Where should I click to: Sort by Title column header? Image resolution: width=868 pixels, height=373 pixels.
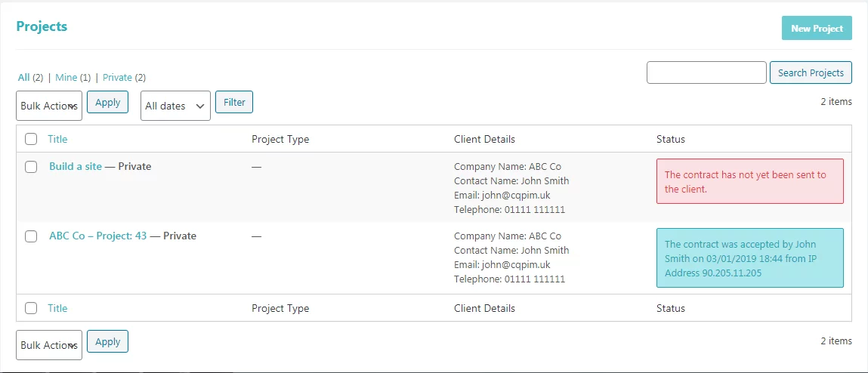click(x=57, y=139)
